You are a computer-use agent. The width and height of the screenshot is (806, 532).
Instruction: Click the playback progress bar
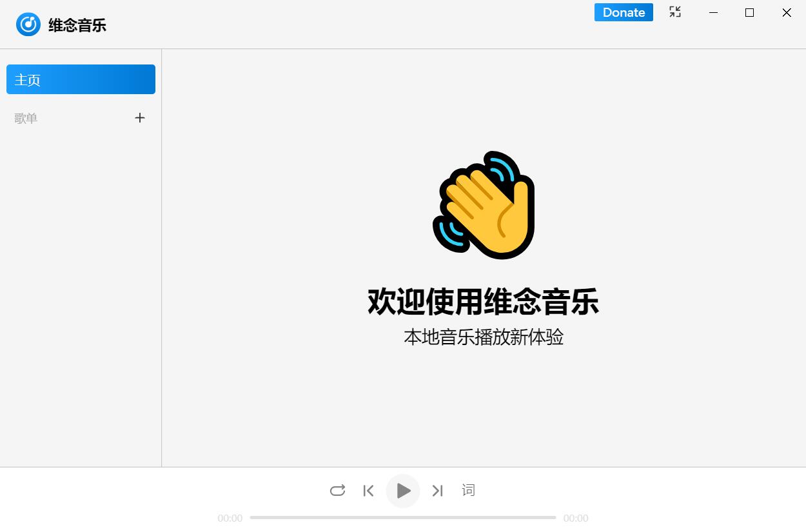[x=403, y=517]
